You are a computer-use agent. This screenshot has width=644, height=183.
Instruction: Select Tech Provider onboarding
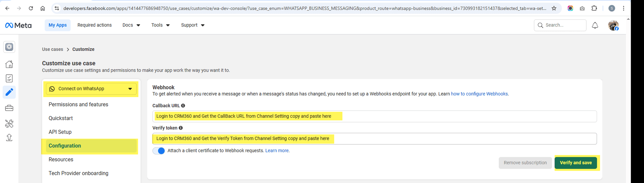point(78,173)
